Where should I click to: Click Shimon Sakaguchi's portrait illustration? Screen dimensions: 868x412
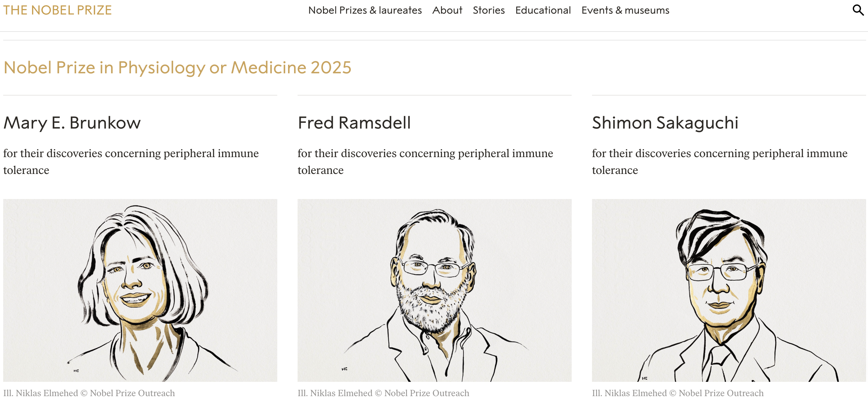click(x=728, y=290)
